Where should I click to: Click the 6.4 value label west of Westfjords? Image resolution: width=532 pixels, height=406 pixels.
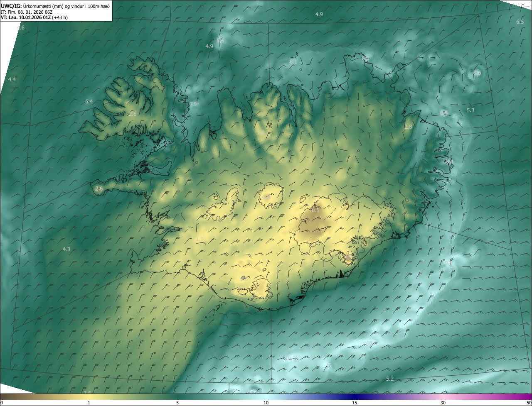click(89, 101)
